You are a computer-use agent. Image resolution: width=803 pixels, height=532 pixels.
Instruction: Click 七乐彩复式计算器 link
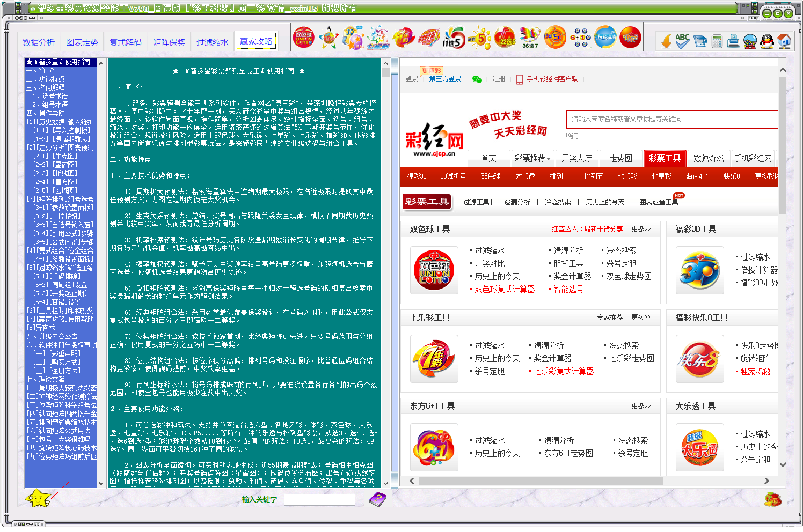[564, 371]
